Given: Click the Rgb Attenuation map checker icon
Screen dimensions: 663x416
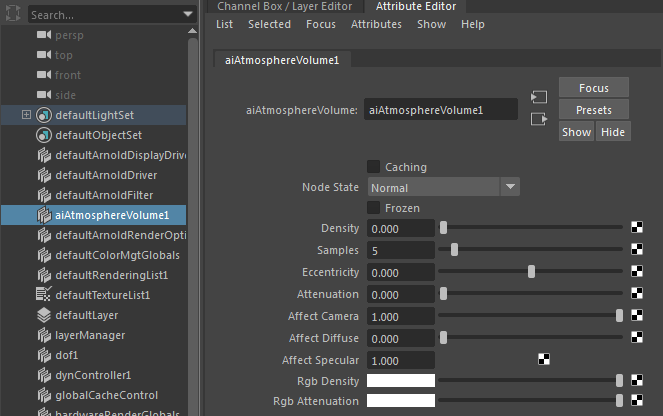Looking at the screenshot, I should point(637,400).
